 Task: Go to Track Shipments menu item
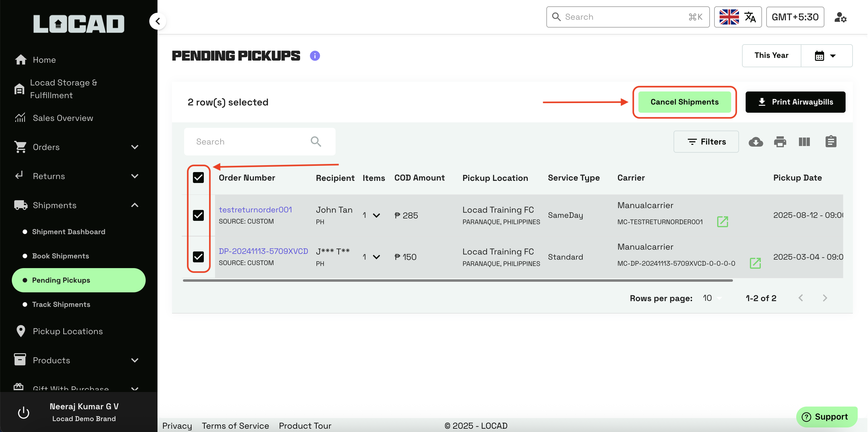point(61,304)
